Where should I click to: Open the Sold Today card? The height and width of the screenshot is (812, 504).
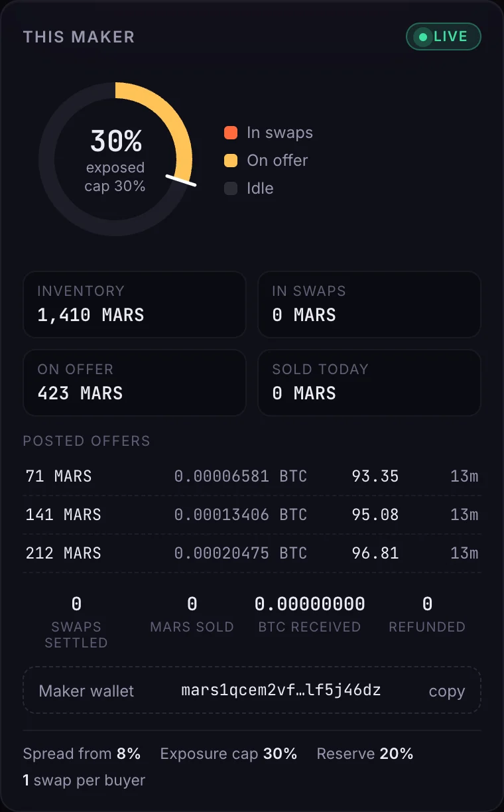[x=369, y=383]
